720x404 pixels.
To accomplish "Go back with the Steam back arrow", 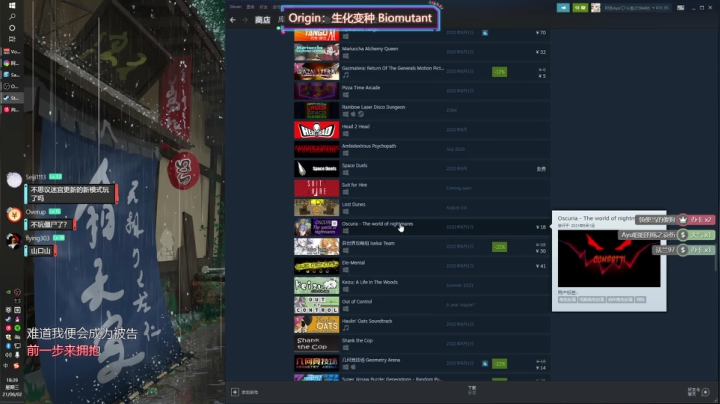I will [x=233, y=20].
